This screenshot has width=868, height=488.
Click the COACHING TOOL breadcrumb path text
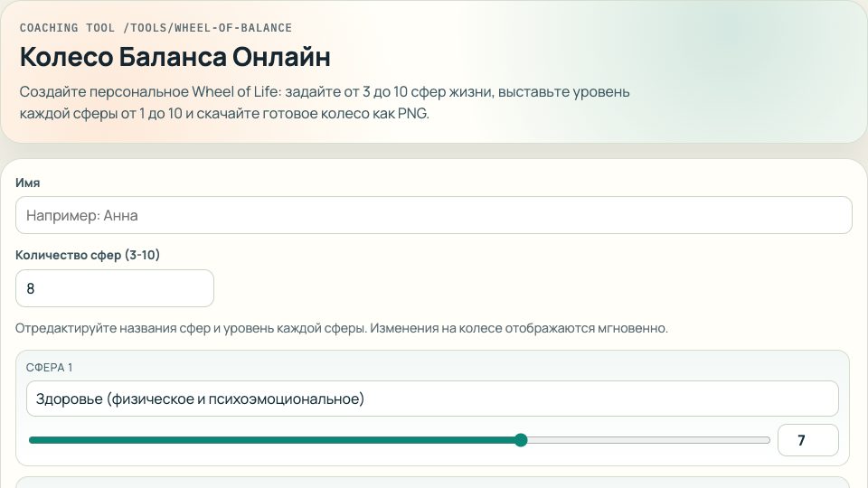[156, 28]
